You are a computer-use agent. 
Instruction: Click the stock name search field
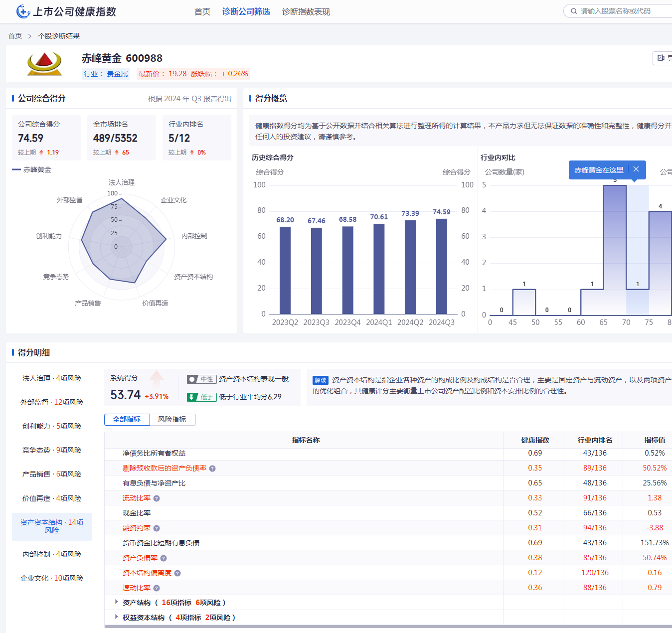pyautogui.click(x=623, y=11)
